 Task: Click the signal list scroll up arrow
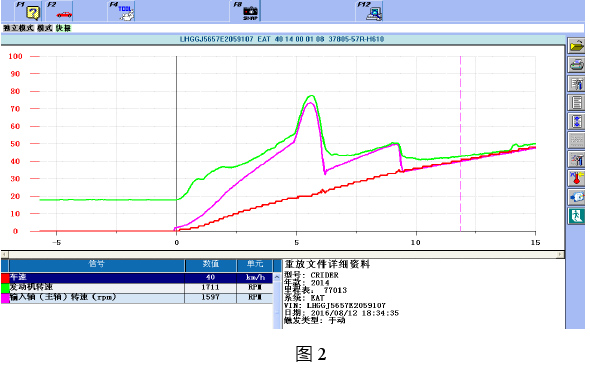pyautogui.click(x=277, y=277)
